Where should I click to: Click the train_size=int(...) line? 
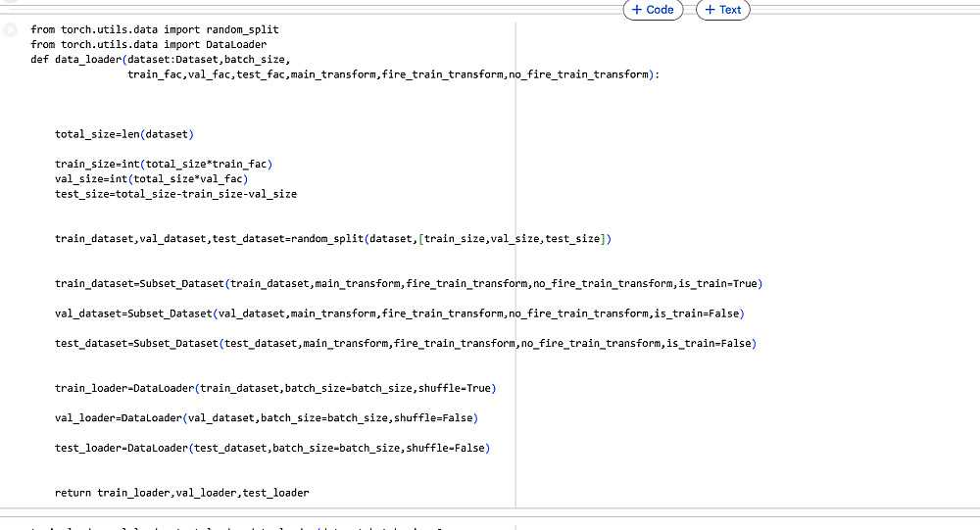[x=164, y=165]
